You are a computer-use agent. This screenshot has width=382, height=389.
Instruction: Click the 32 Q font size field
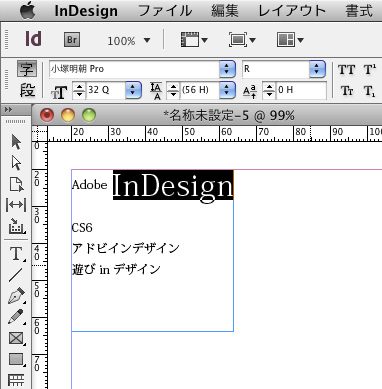click(x=106, y=90)
